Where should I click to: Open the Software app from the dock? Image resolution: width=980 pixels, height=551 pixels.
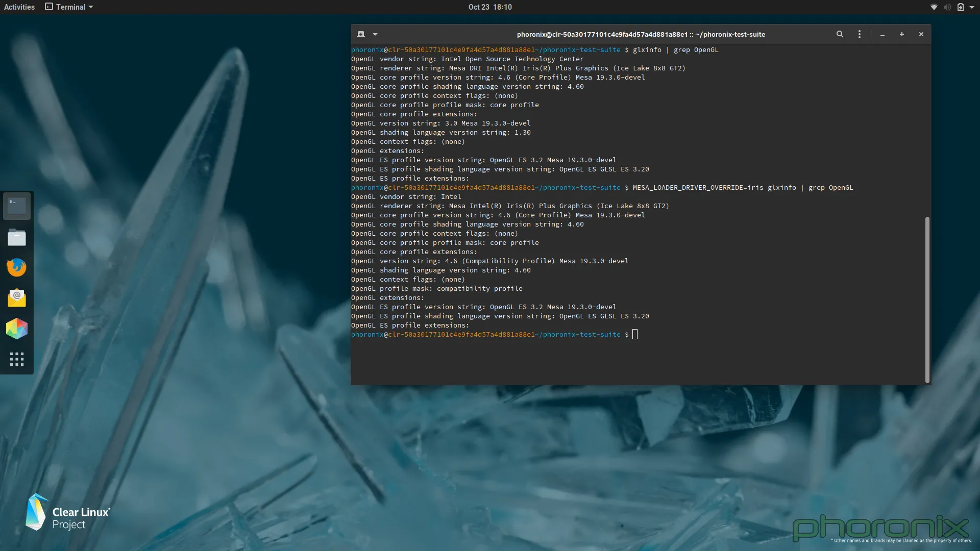[17, 329]
